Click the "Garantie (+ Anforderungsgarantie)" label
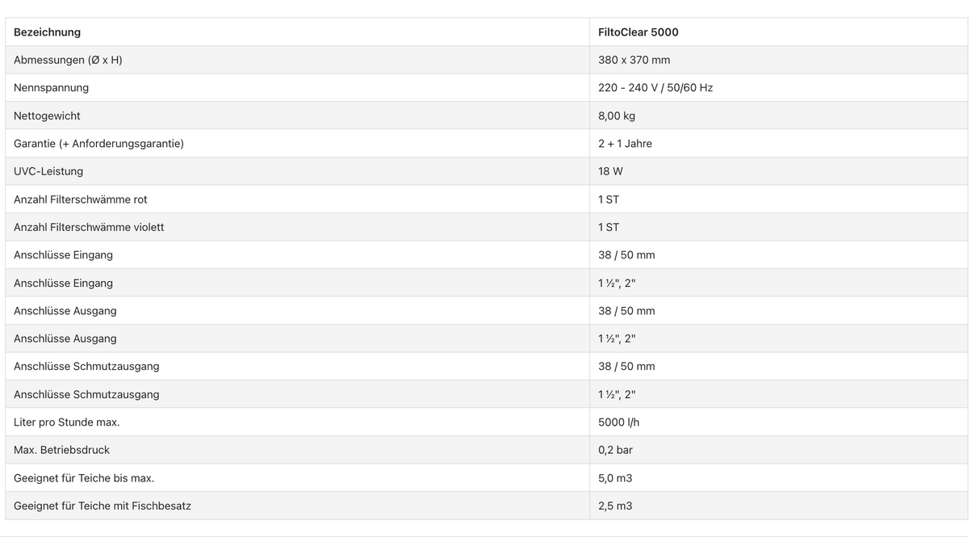Image resolution: width=980 pixels, height=546 pixels. click(x=98, y=144)
